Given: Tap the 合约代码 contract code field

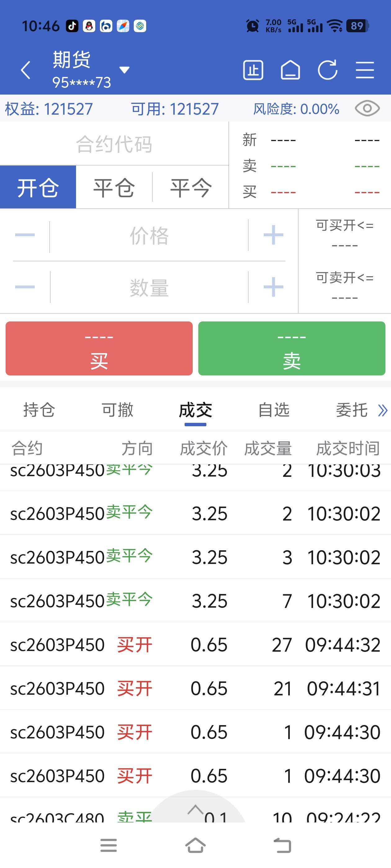Looking at the screenshot, I should (x=114, y=144).
